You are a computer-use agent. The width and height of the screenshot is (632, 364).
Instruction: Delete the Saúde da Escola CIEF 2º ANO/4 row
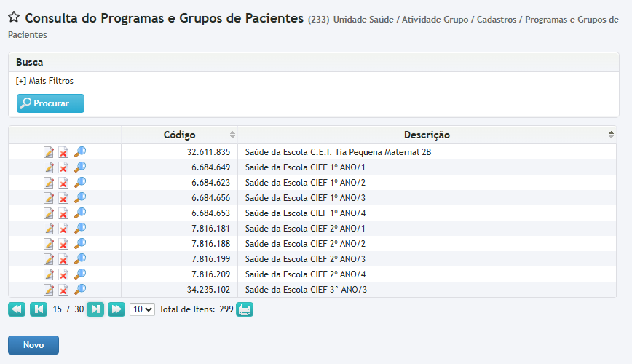coord(64,274)
